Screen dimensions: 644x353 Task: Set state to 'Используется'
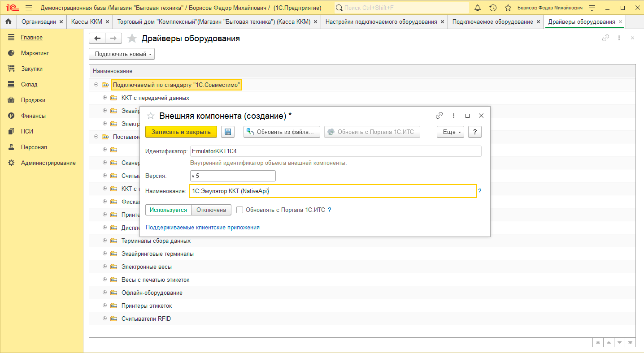(168, 210)
